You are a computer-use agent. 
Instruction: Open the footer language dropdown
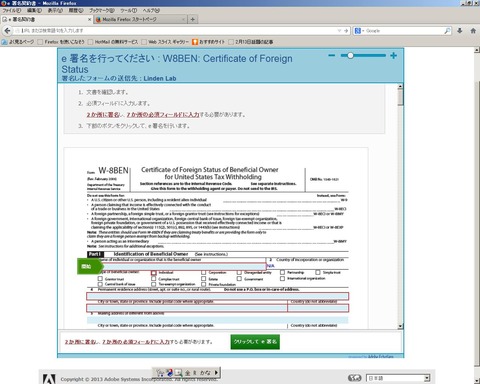(x=398, y=378)
